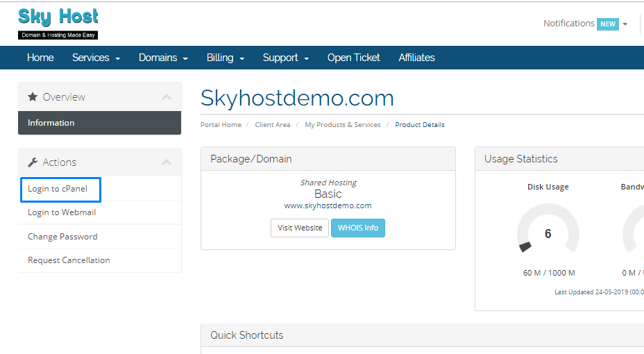Click the Sky Host logo
The image size is (644, 354).
click(x=58, y=23)
